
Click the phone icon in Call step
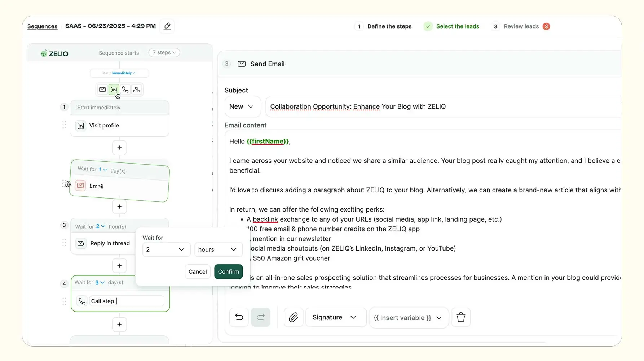click(82, 301)
